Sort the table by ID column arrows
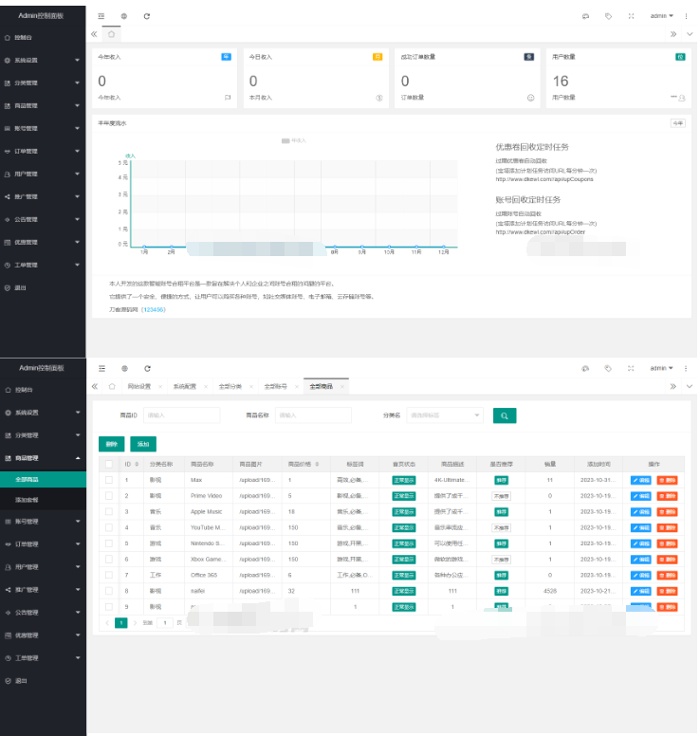Screen dimensions: 700x736 [x=137, y=464]
